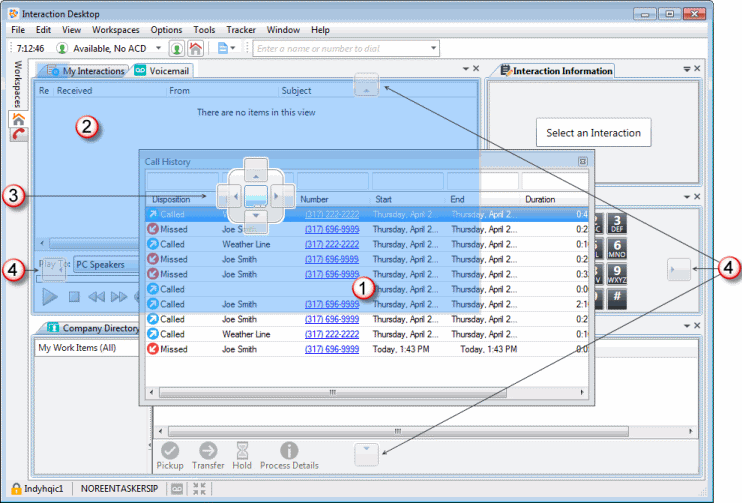This screenshot has width=742, height=503.
Task: Click the home icon in Workspaces sidebar
Action: coord(19,118)
